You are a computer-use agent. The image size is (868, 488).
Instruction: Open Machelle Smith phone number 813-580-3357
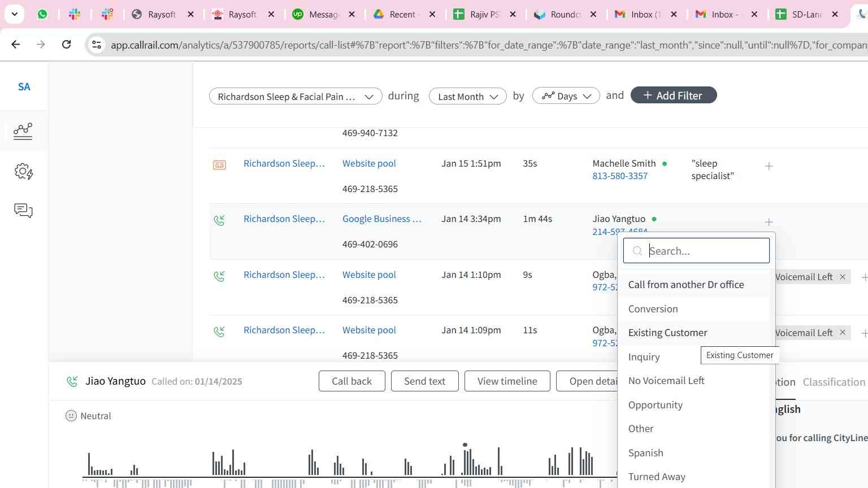click(620, 176)
